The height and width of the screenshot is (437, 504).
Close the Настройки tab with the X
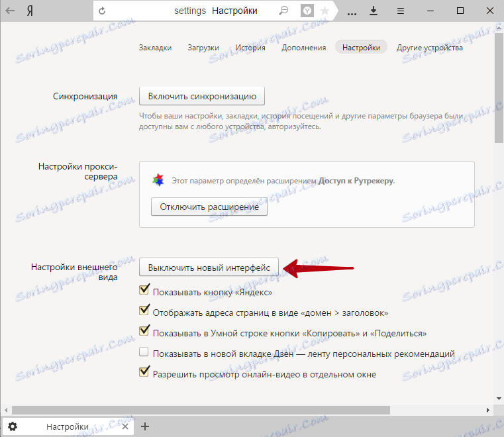pos(125,426)
